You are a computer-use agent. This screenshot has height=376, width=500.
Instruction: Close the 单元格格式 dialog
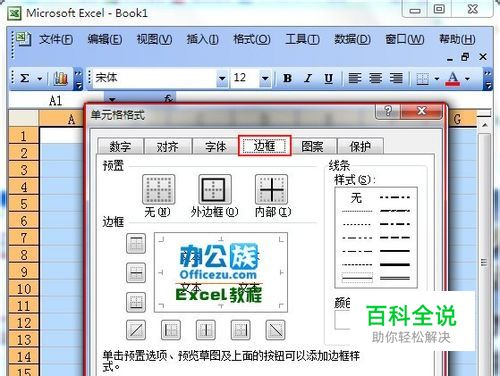point(421,111)
